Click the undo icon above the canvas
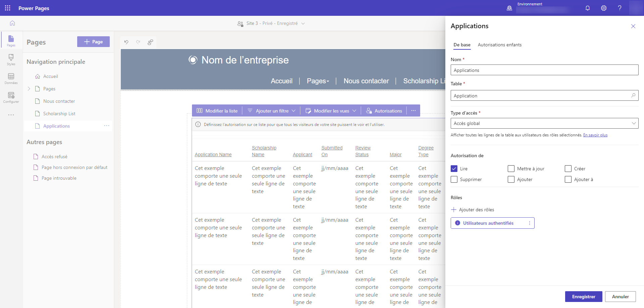 point(126,42)
